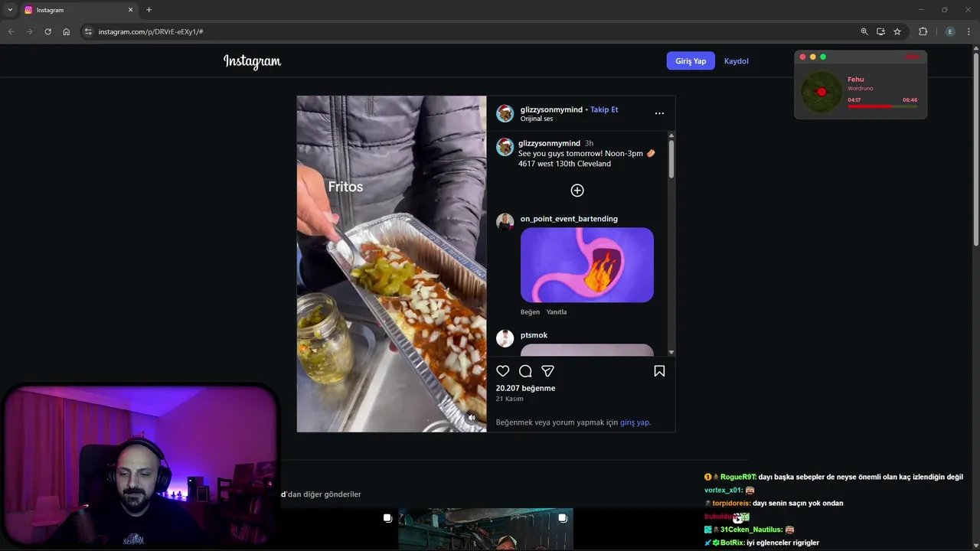Open ptsmok commenter avatar
Viewport: 980px width, 551px height.
tap(505, 338)
